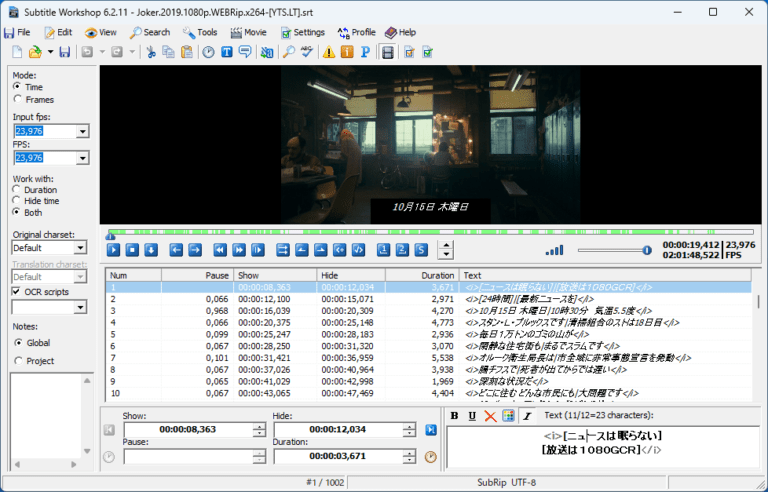
Task: Remove formatting with the red X button
Action: [x=490, y=416]
